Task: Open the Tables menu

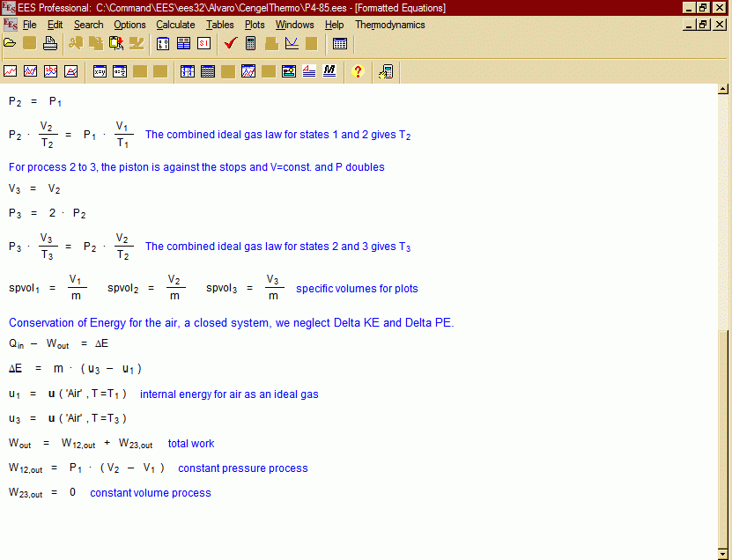Action: [219, 25]
